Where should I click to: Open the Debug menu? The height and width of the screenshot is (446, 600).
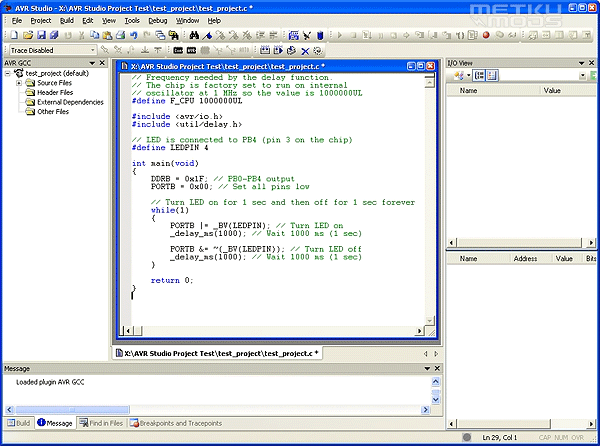tap(158, 21)
